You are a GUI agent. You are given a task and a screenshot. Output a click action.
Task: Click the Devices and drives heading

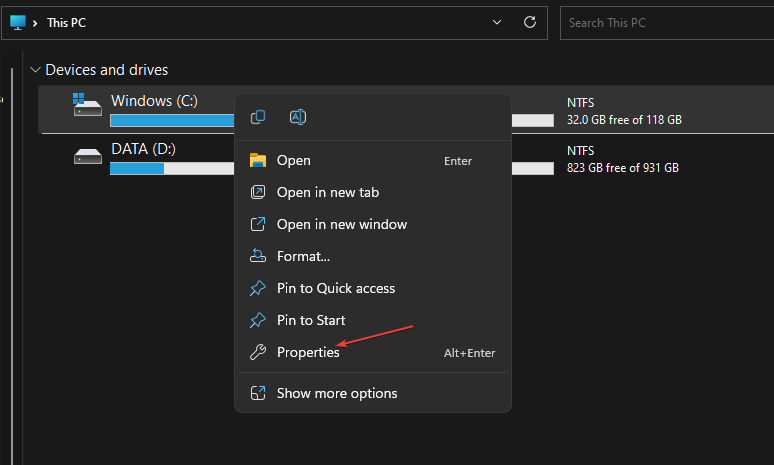[x=107, y=70]
